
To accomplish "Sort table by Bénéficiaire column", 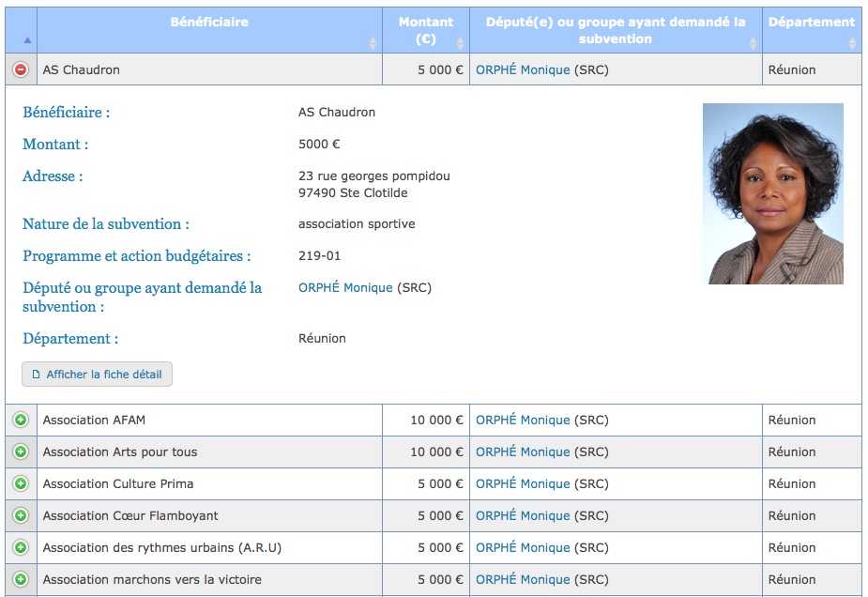I will [209, 30].
